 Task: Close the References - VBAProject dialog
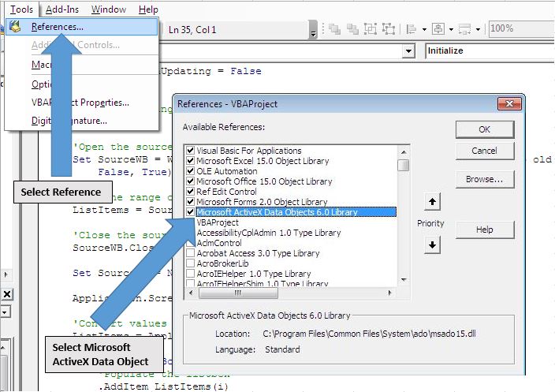509,104
